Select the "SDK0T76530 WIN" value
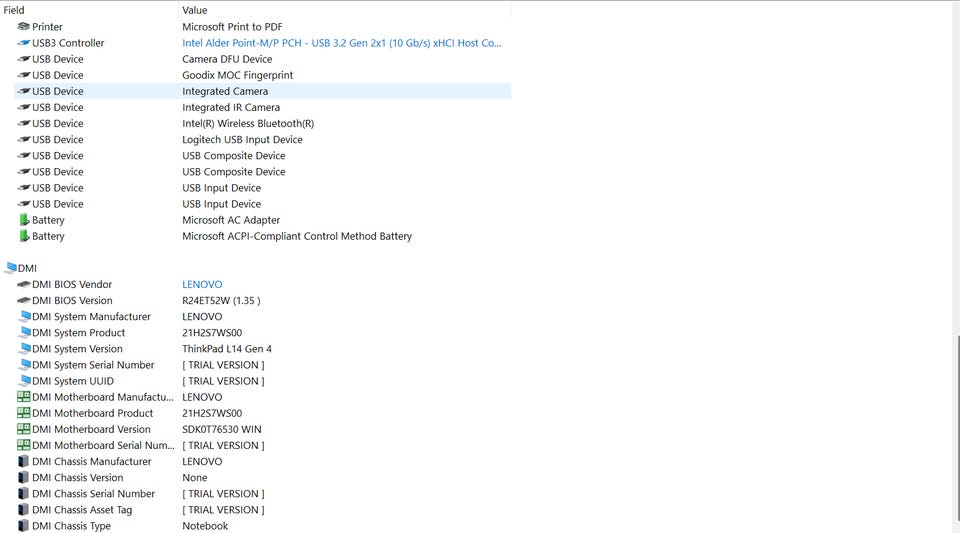The width and height of the screenshot is (960, 533). (222, 429)
